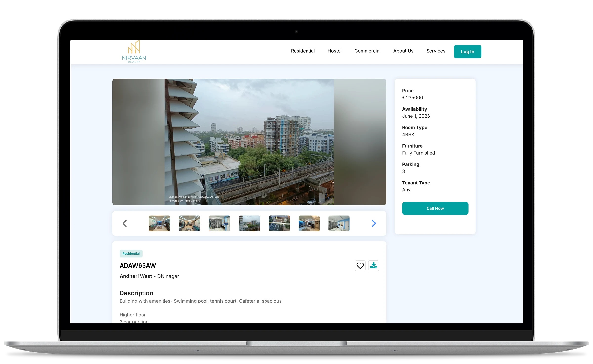Go to the Commercial section

[367, 51]
